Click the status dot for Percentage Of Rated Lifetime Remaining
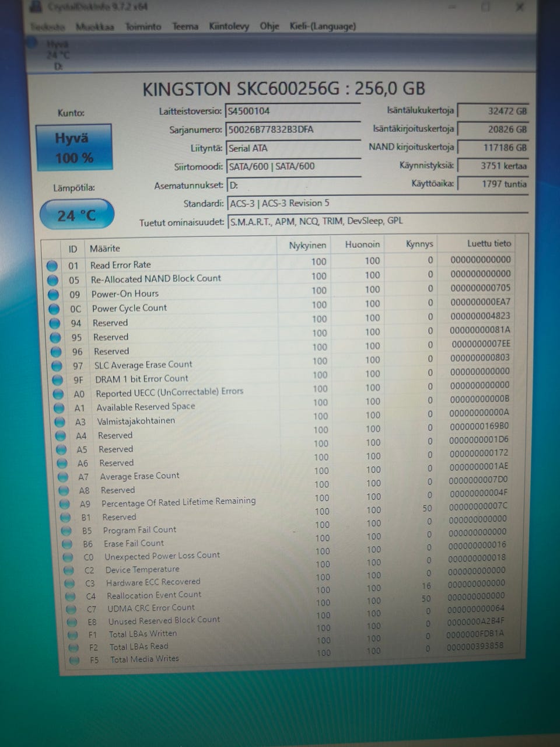This screenshot has width=560, height=747. (64, 504)
